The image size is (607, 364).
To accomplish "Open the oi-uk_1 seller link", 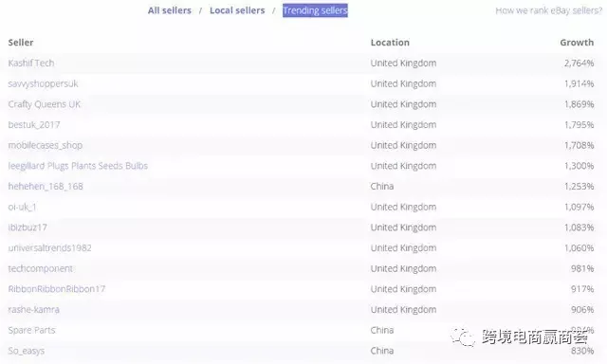I will point(22,207).
